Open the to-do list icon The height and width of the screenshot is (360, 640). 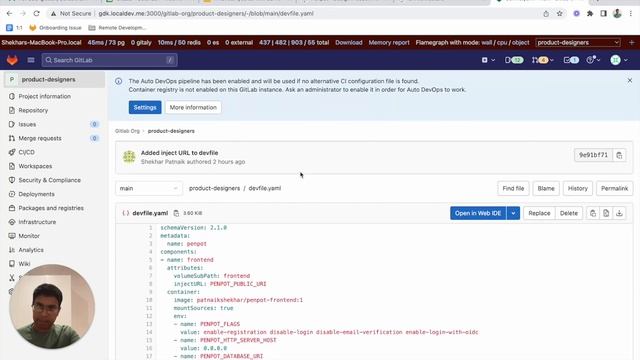coord(571,60)
